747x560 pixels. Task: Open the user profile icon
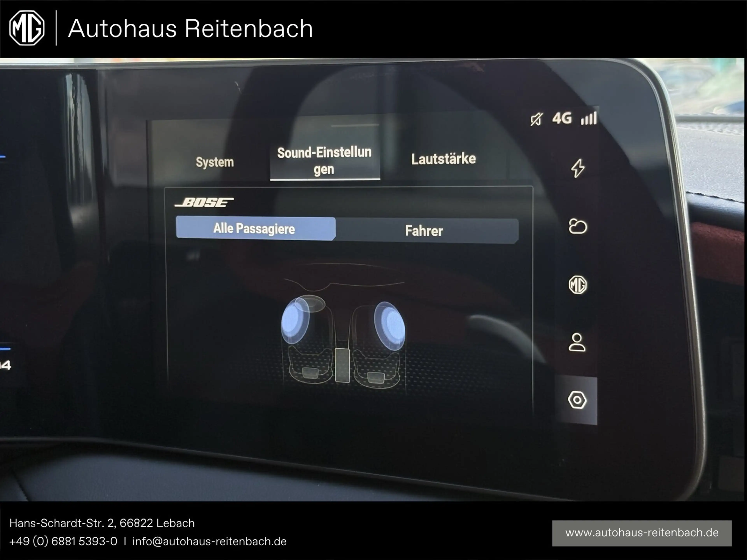click(x=577, y=343)
